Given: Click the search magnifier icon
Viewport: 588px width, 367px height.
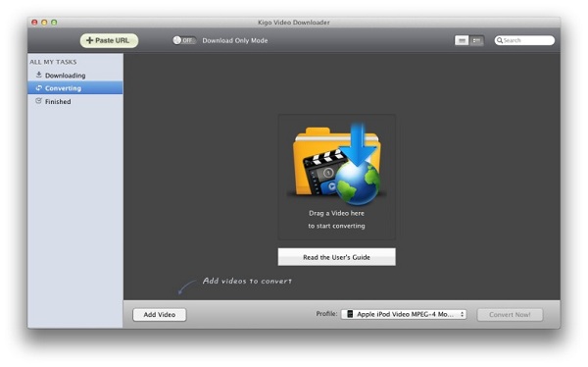Looking at the screenshot, I should coord(500,40).
